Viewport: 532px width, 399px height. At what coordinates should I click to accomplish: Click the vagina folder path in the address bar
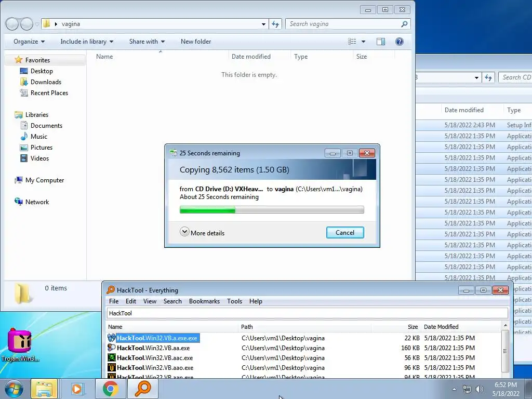[x=71, y=24]
